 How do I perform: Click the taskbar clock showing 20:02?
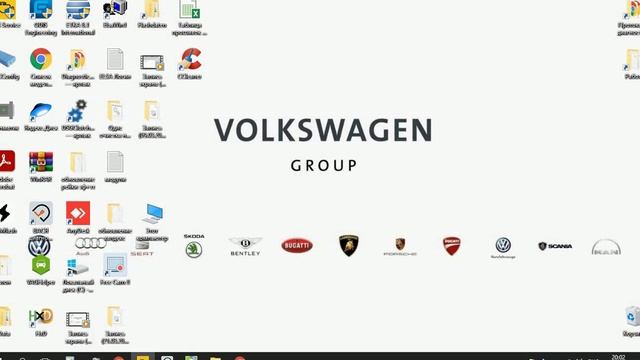(x=618, y=357)
